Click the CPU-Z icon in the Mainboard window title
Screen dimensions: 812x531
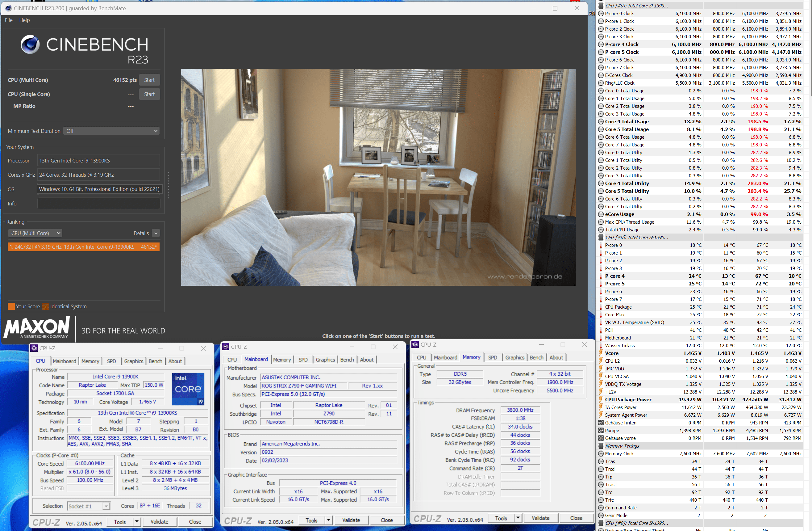point(226,347)
